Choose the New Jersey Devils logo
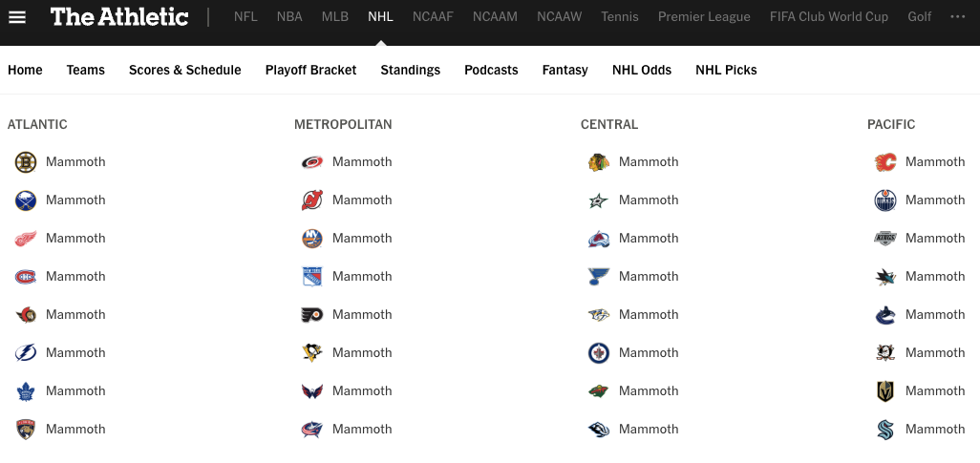 (x=312, y=200)
